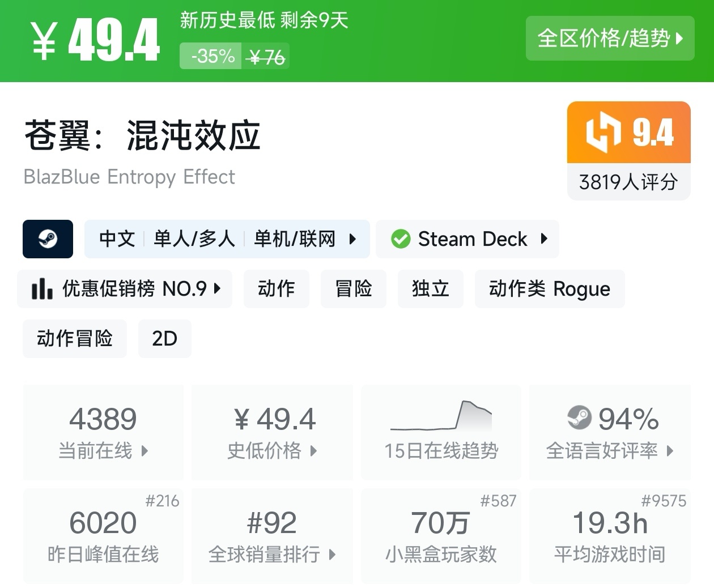Select the 动作 tag

(x=277, y=289)
